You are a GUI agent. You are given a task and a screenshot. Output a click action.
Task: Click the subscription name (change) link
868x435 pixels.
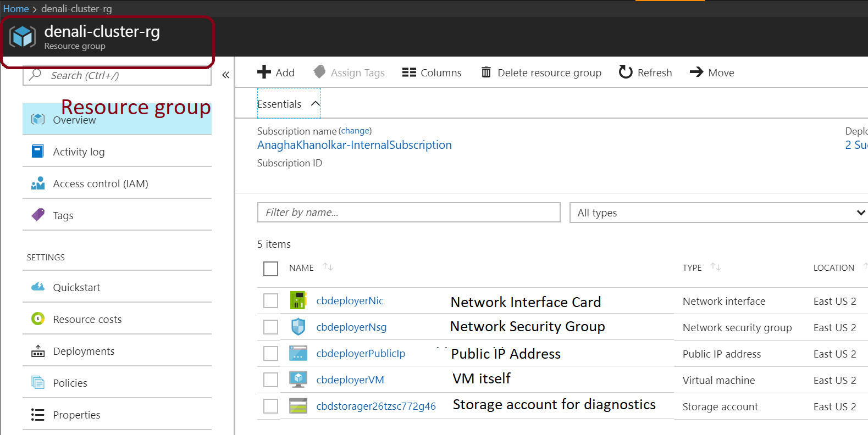pos(355,131)
